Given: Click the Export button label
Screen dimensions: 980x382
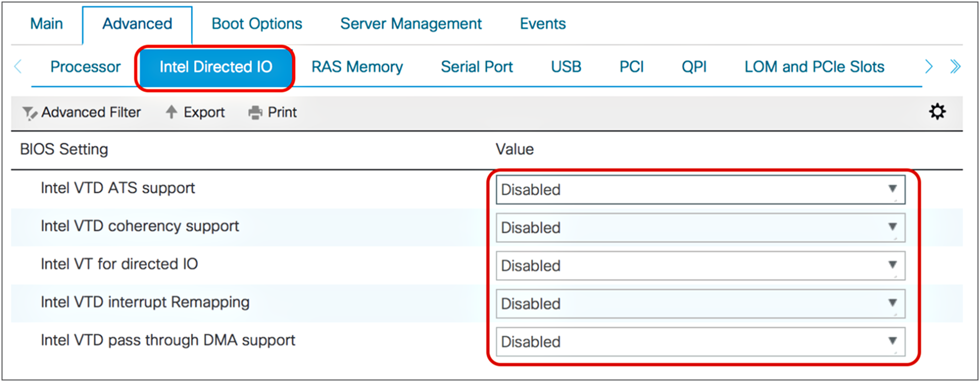Looking at the screenshot, I should 204,112.
